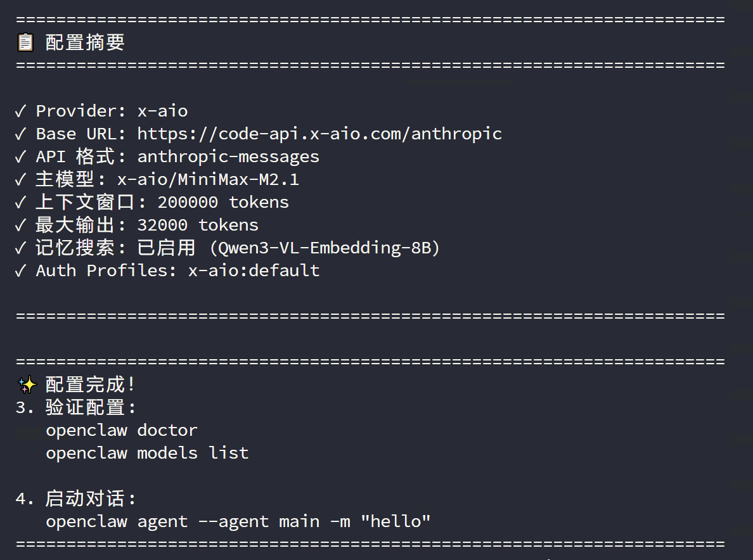This screenshot has height=560, width=753.
Task: Open the code-api.x-aio.com/anthropic URL
Action: click(x=319, y=134)
